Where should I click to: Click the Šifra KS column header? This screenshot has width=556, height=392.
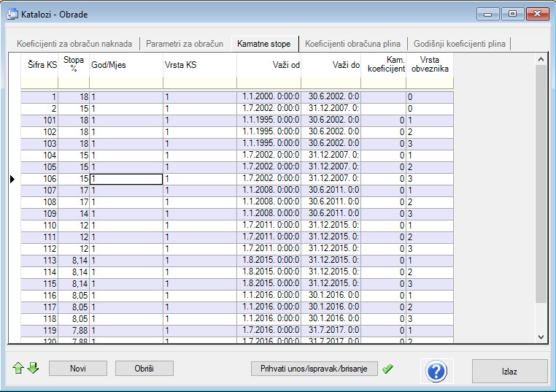coord(39,65)
